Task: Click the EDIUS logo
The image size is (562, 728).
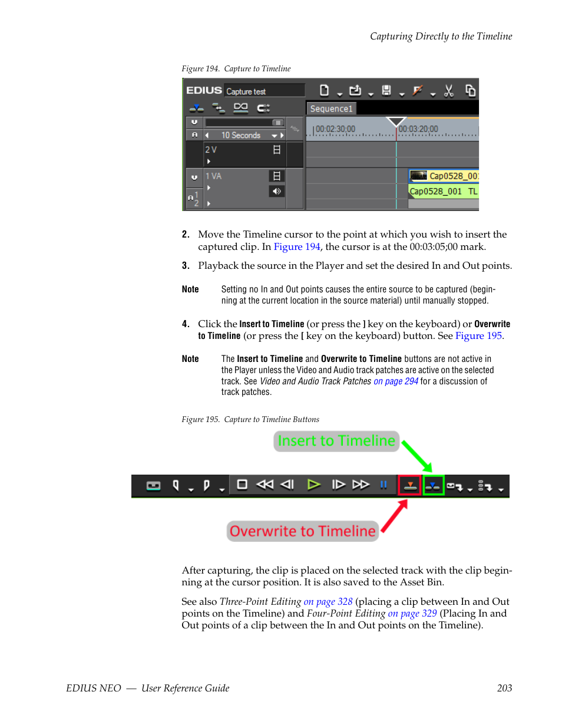Action: click(x=204, y=90)
